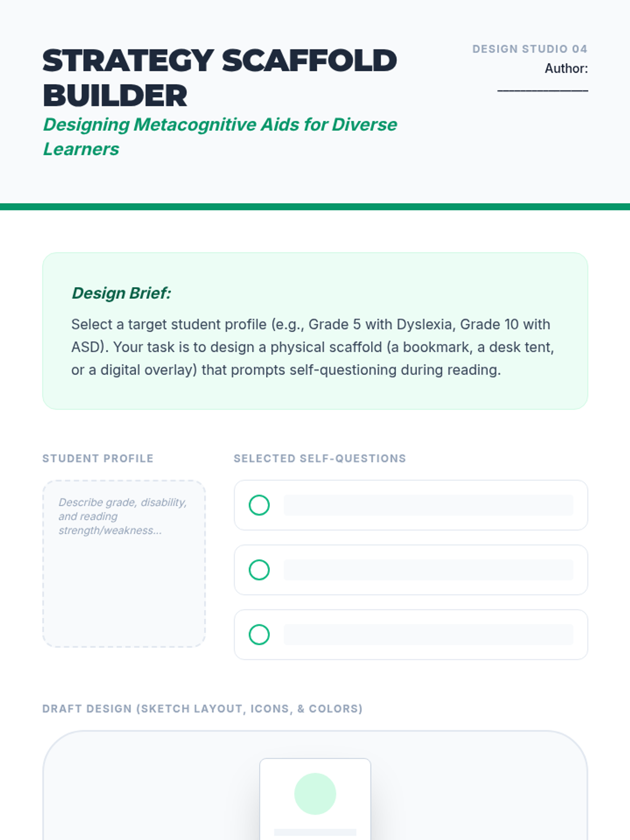Click the Draft Design section label
Screen dimensions: 630x840
[202, 709]
